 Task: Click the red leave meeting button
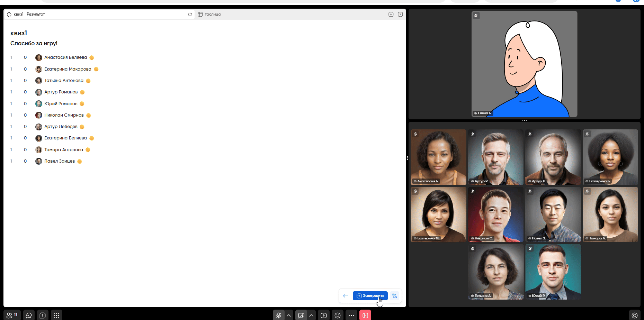point(365,315)
